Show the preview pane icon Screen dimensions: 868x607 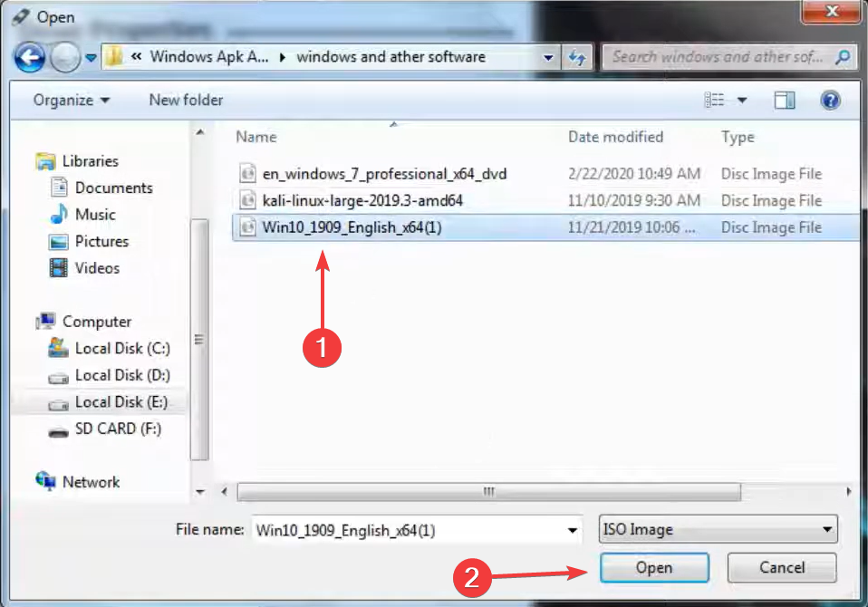tap(785, 101)
